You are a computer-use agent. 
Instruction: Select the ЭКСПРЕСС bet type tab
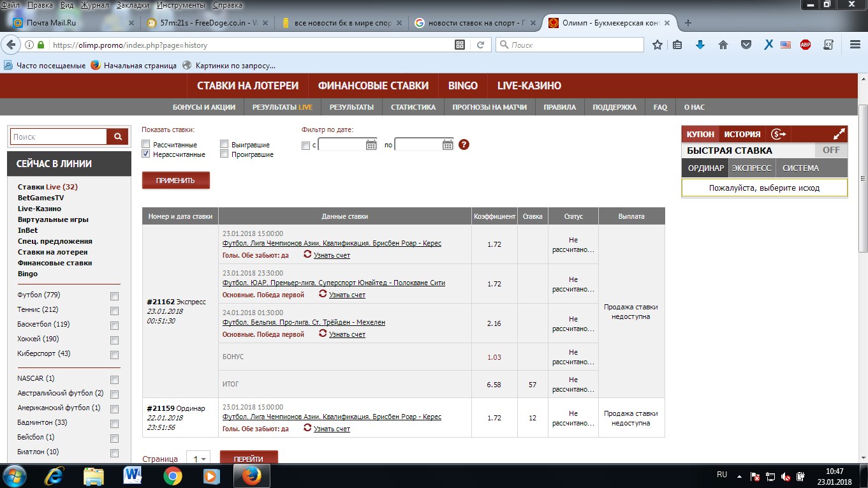pyautogui.click(x=751, y=168)
